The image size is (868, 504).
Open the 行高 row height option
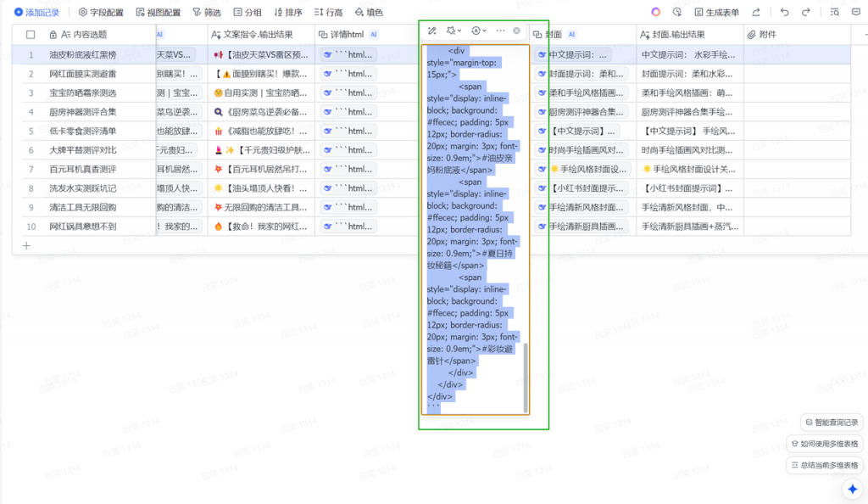coord(328,12)
